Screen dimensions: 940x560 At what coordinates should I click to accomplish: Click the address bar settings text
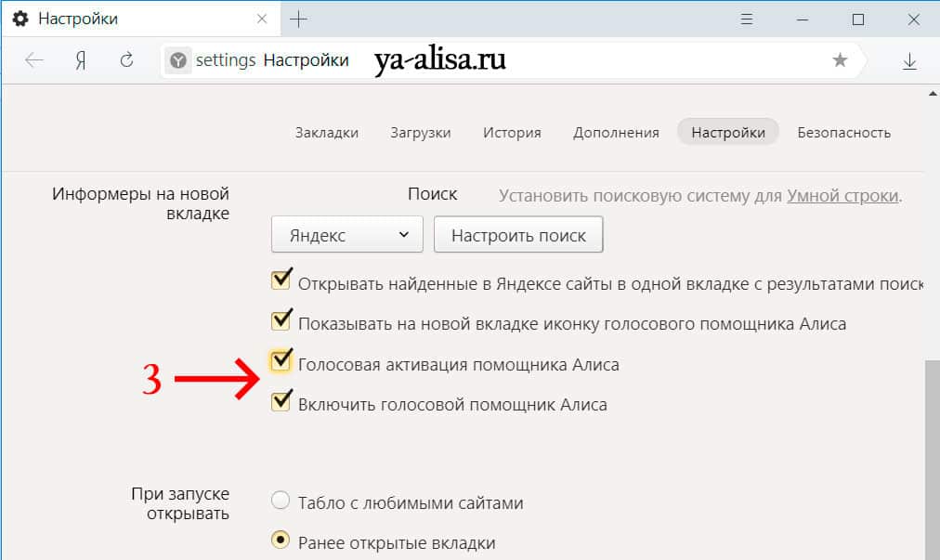click(226, 60)
